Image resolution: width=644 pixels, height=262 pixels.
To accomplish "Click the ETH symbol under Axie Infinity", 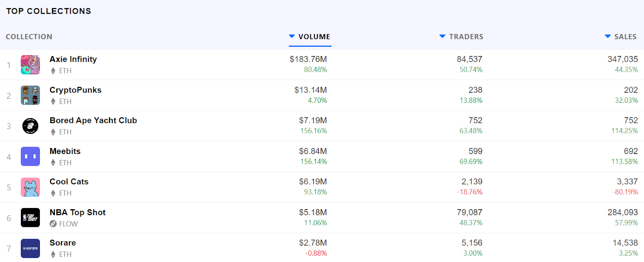I will click(x=53, y=71).
